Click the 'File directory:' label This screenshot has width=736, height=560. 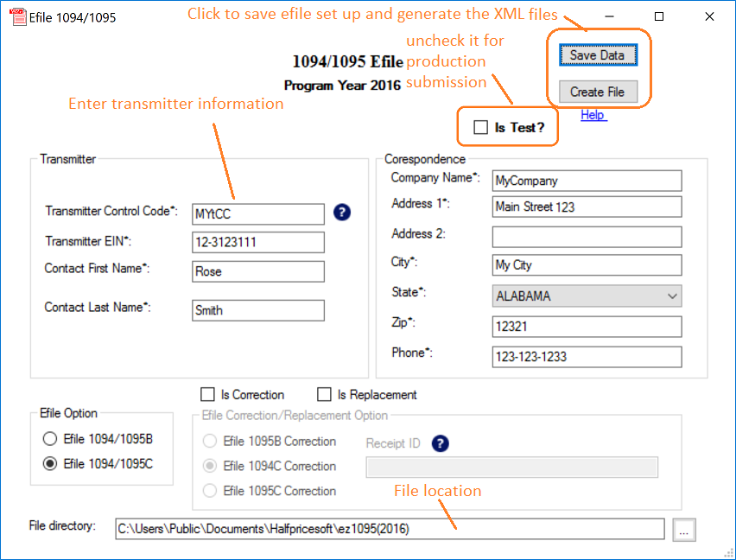click(62, 525)
